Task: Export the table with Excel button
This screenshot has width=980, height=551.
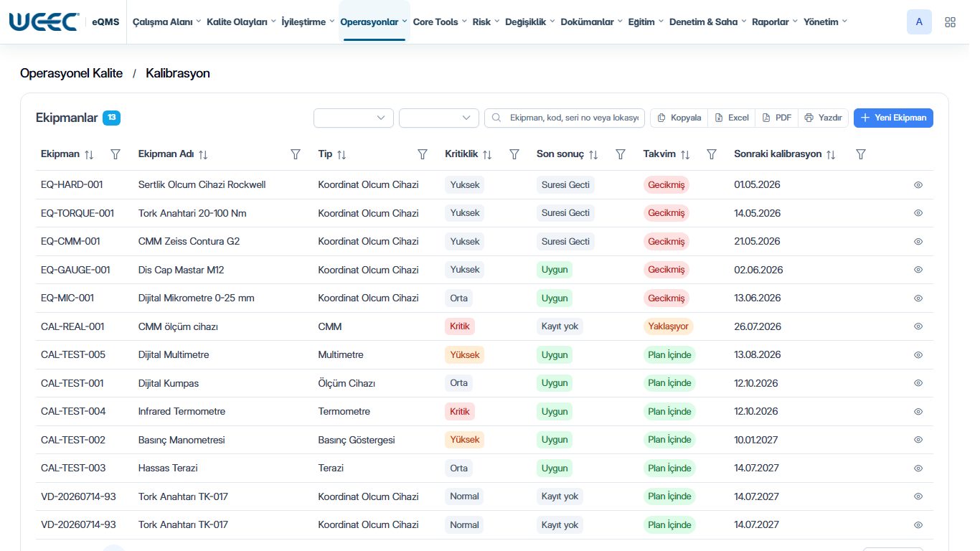Action: [x=732, y=118]
